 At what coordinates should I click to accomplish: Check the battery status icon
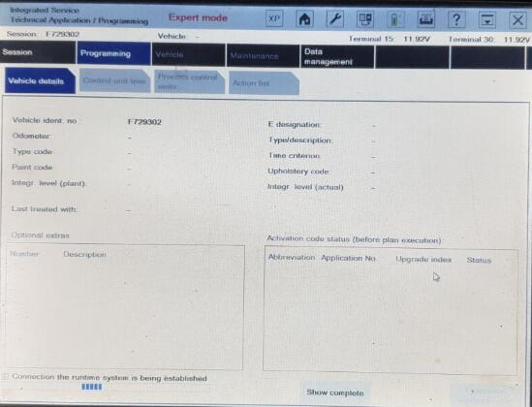395,19
